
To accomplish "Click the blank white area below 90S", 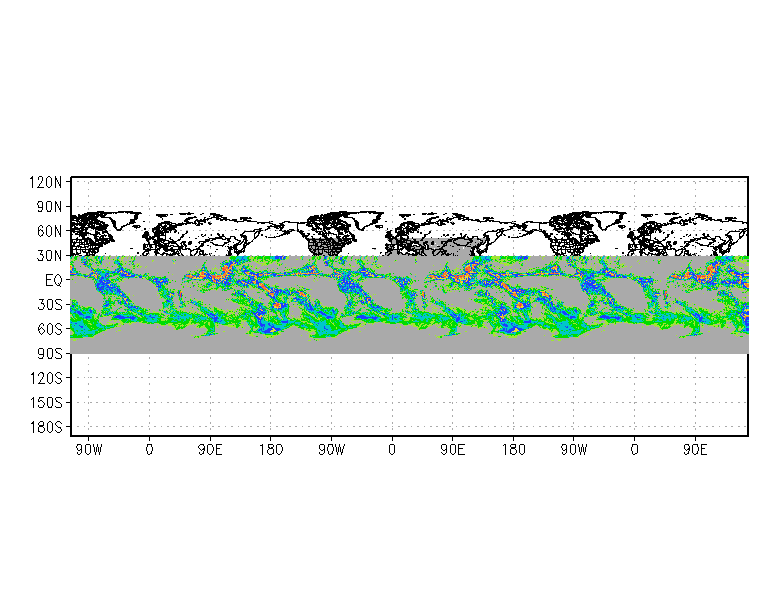I will pyautogui.click(x=409, y=394).
